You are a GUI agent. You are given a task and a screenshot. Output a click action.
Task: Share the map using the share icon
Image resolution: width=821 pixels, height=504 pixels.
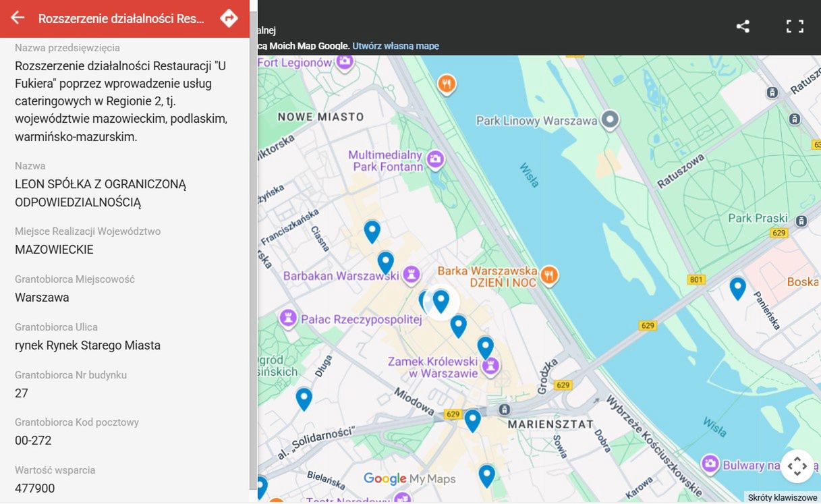tap(743, 26)
